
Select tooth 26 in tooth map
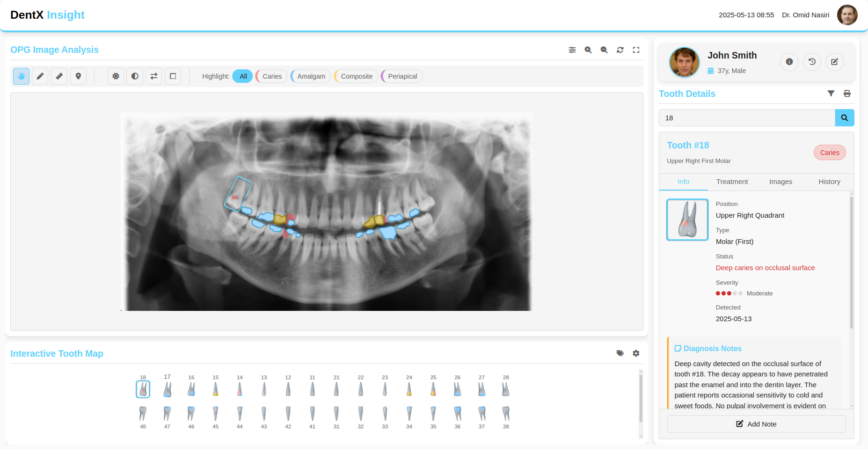coord(458,389)
